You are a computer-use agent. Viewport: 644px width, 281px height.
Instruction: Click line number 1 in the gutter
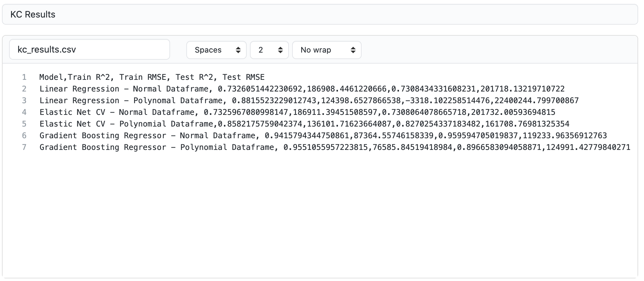(24, 77)
